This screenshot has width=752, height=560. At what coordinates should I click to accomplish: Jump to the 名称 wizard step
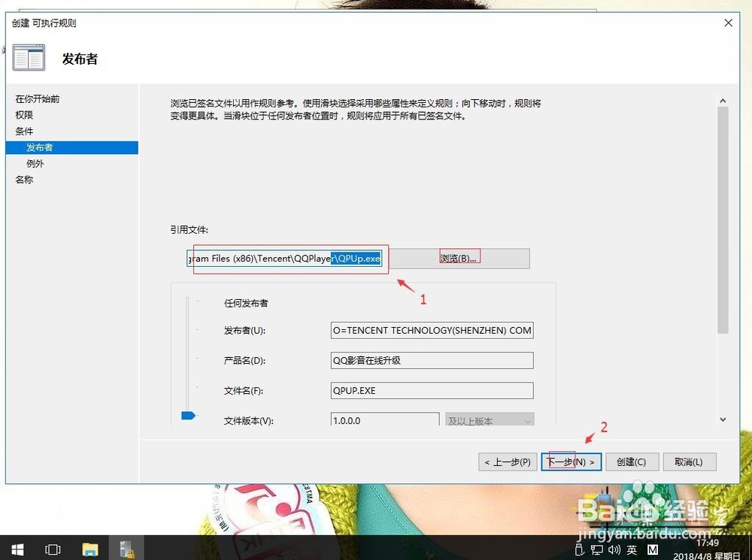[x=23, y=180]
